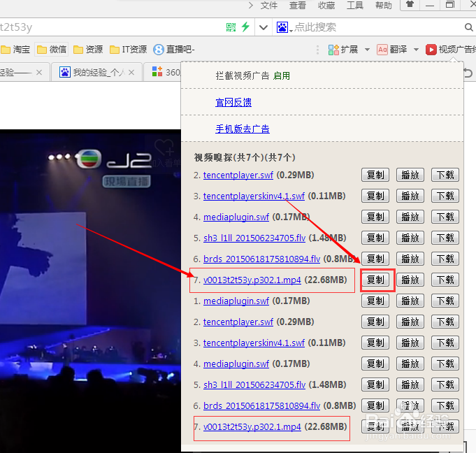Click 下载 for upper-list 4. mediaplugin.swf

[445, 217]
